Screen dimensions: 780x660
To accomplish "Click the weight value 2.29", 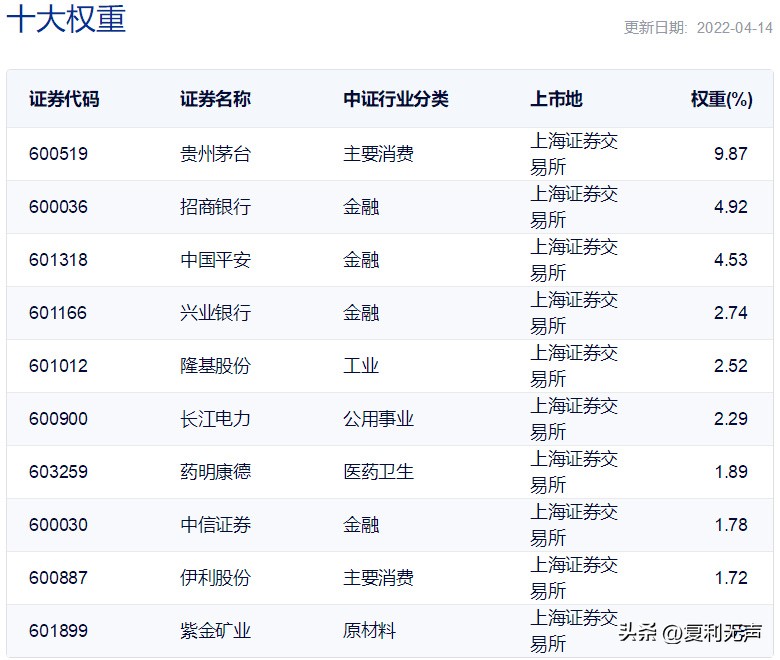I will pos(731,419).
